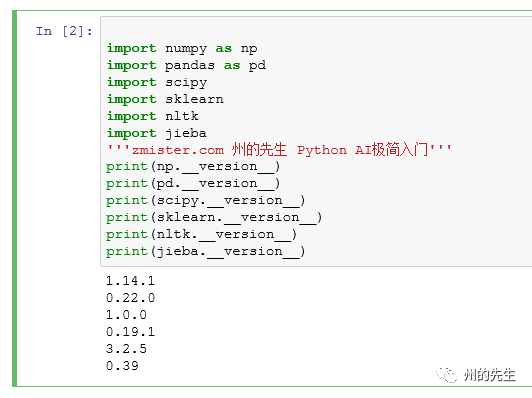
Task: Click 'import numpy as np' code line
Action: 182,49
